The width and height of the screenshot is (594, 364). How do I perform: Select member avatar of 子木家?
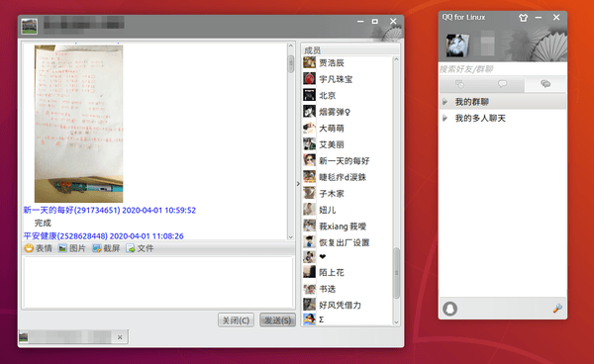pyautogui.click(x=309, y=193)
